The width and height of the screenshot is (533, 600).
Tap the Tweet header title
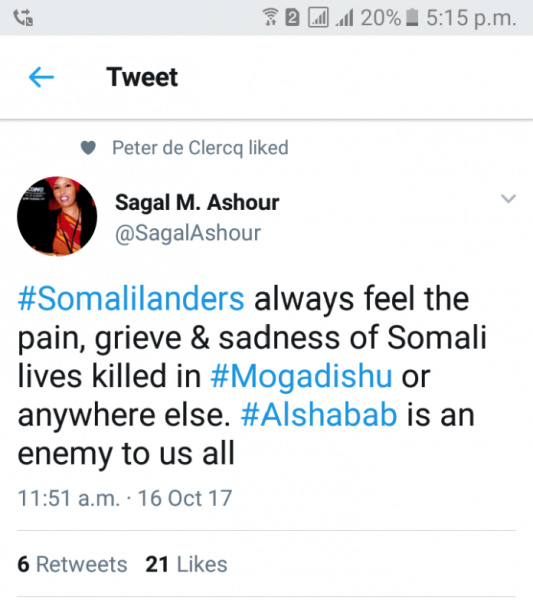(142, 77)
